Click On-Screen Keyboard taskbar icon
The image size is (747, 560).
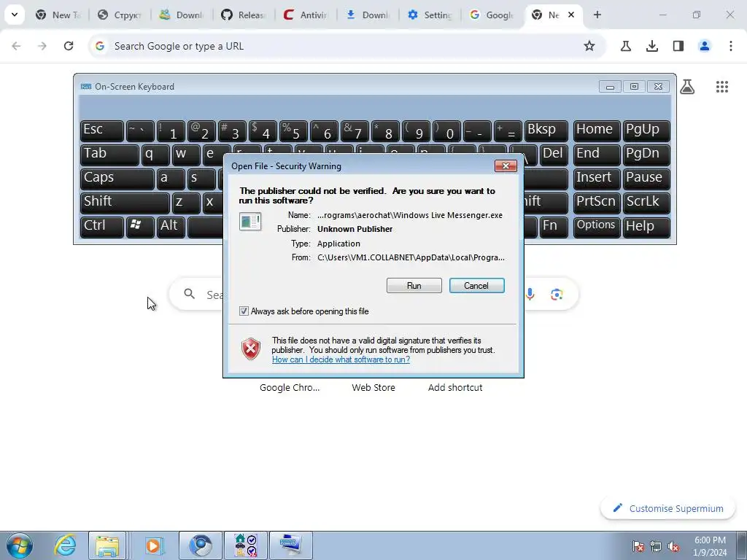coord(291,545)
